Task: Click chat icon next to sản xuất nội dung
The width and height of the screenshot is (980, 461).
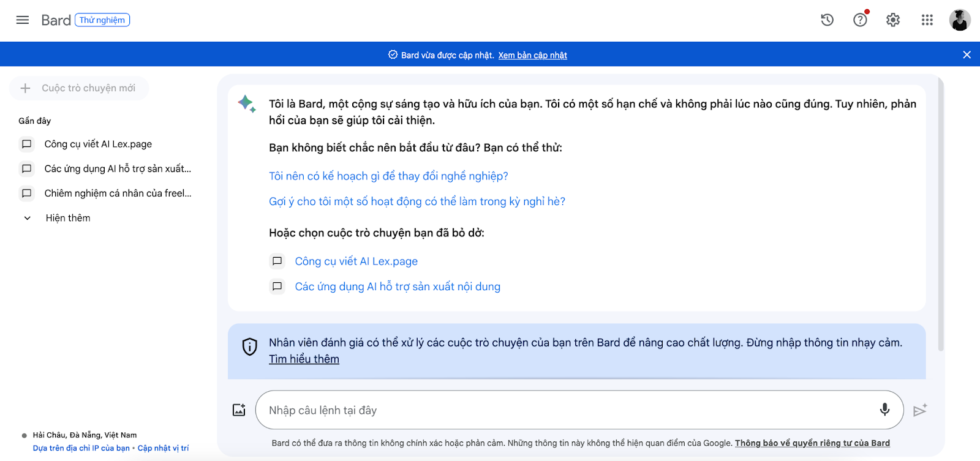Action: tap(277, 287)
